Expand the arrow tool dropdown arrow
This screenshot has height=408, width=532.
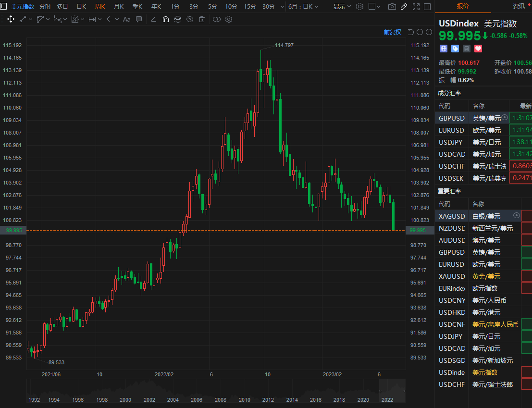[x=117, y=19]
